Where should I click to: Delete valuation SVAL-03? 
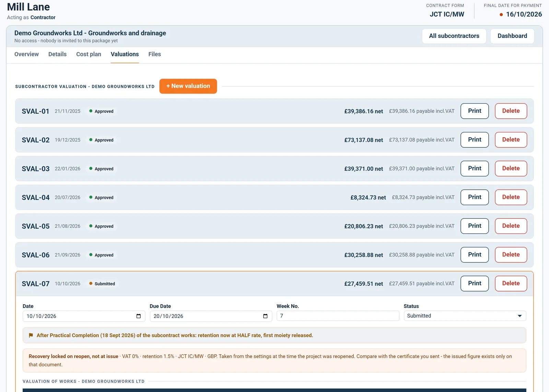[511, 169]
